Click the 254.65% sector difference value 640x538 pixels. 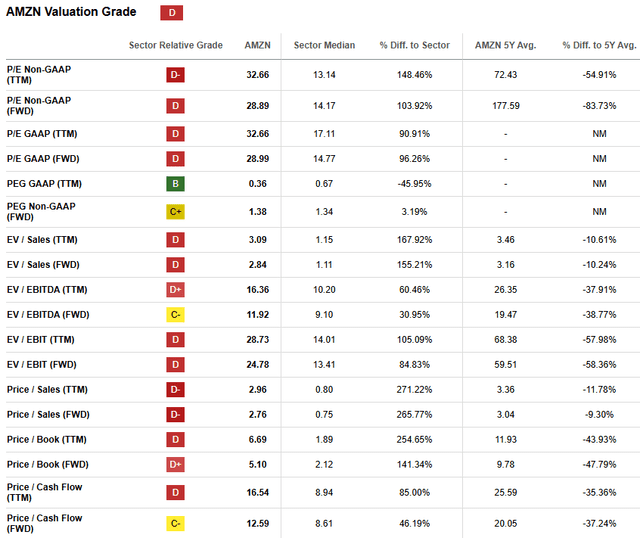(x=414, y=440)
